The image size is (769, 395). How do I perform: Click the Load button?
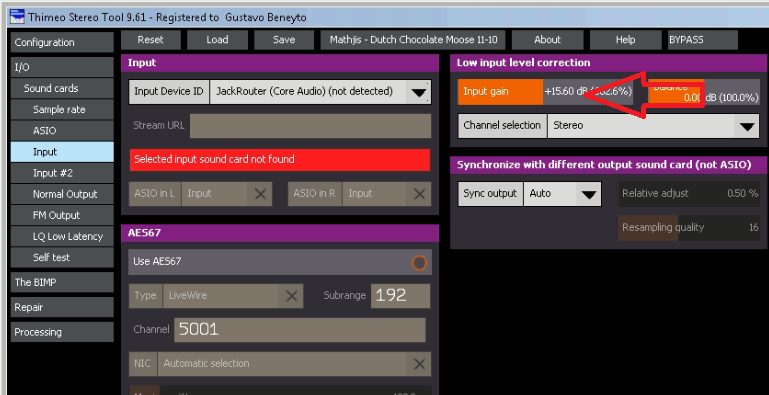tap(217, 40)
